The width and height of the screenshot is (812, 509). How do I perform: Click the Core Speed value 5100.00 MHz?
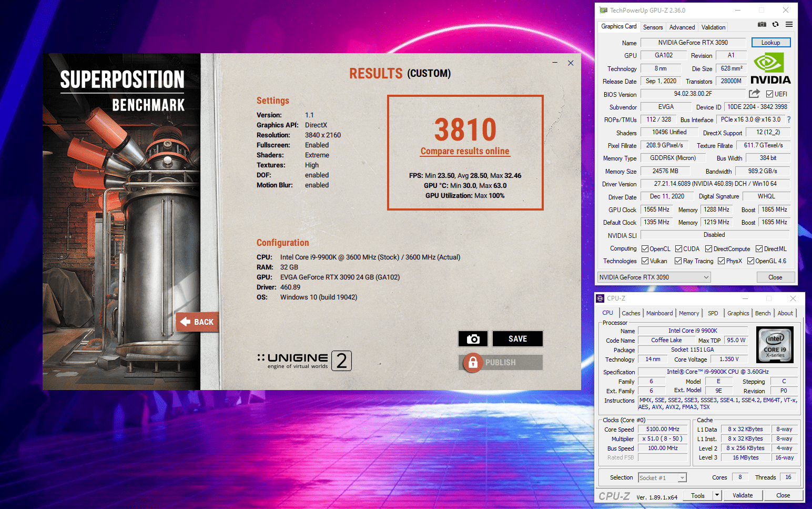[663, 429]
